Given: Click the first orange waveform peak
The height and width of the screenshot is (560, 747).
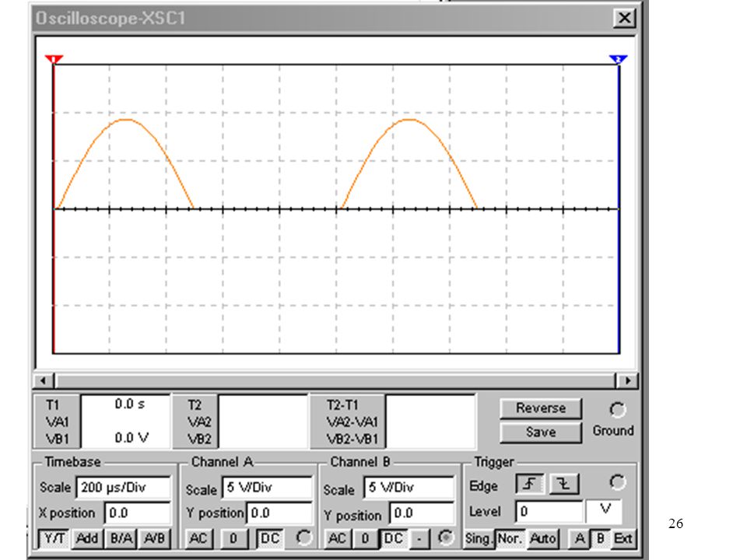Looking at the screenshot, I should pyautogui.click(x=126, y=120).
